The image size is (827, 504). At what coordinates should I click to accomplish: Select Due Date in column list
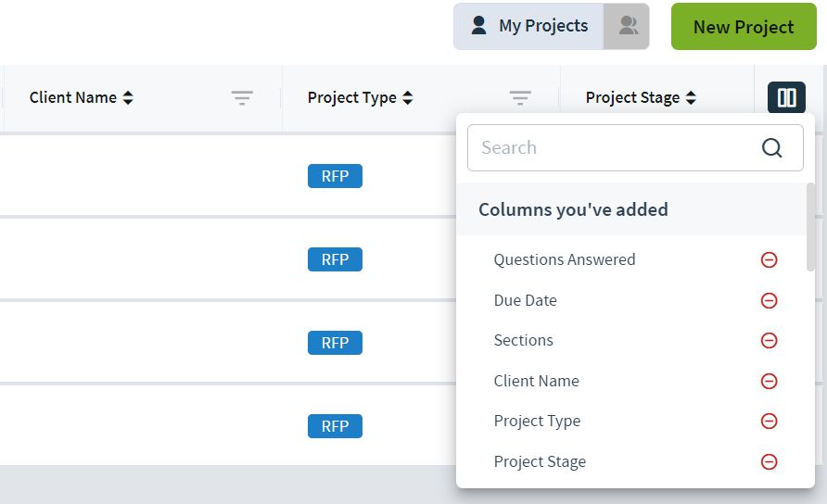click(526, 300)
